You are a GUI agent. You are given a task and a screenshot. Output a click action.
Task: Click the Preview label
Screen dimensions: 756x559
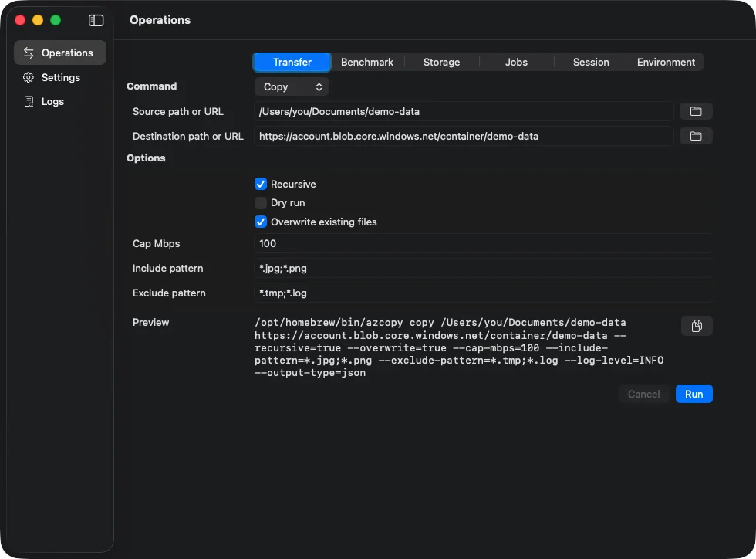coord(151,322)
